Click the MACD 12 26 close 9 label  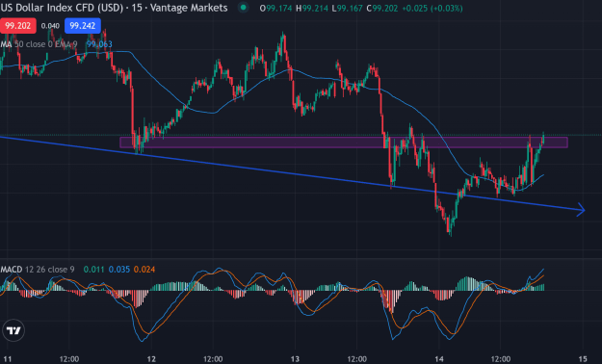pyautogui.click(x=38, y=270)
